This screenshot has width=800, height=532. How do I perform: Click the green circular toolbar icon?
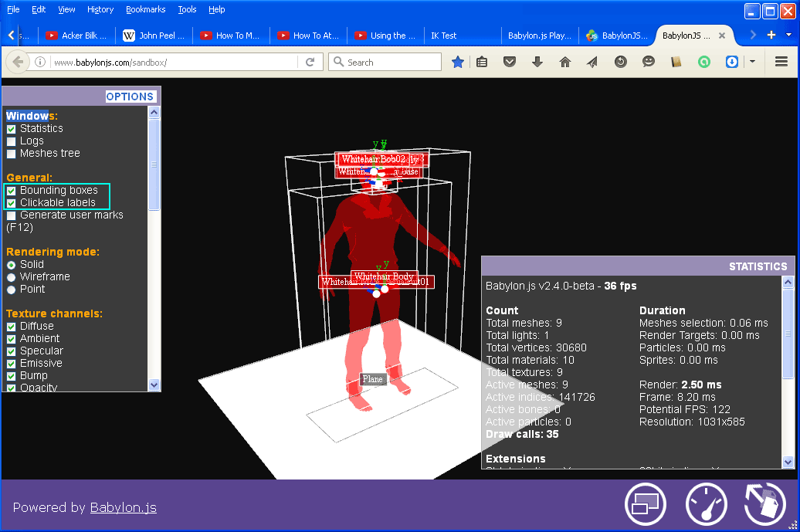704,63
